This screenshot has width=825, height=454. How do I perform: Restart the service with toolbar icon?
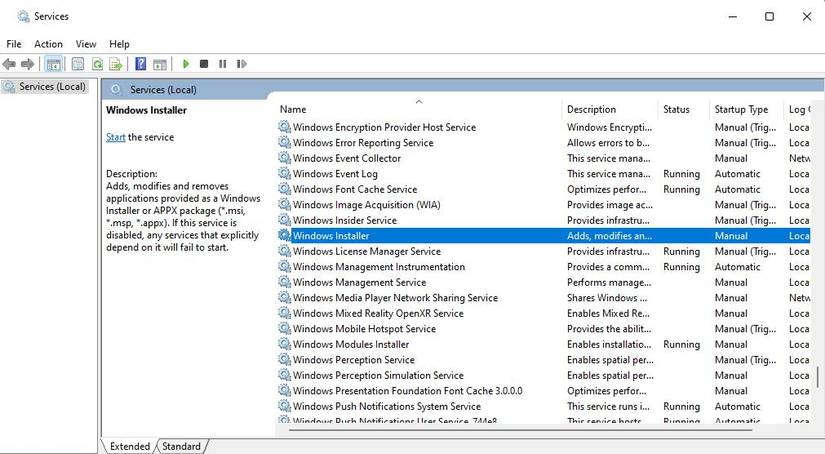point(242,64)
